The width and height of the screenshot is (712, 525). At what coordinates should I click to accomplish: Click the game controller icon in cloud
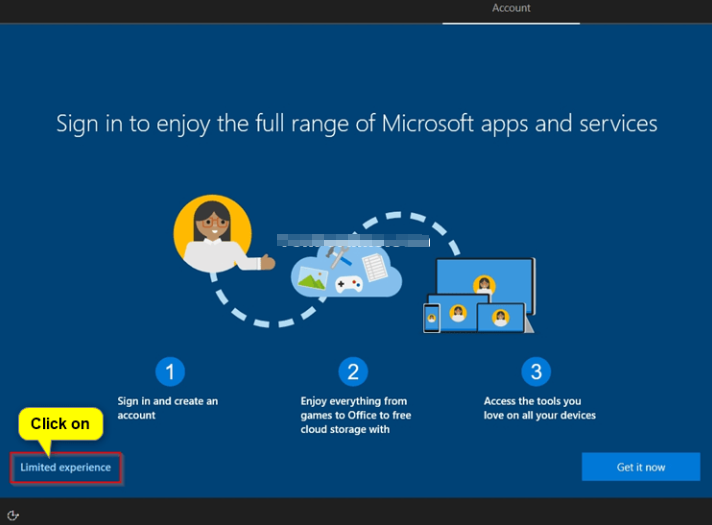coord(348,284)
